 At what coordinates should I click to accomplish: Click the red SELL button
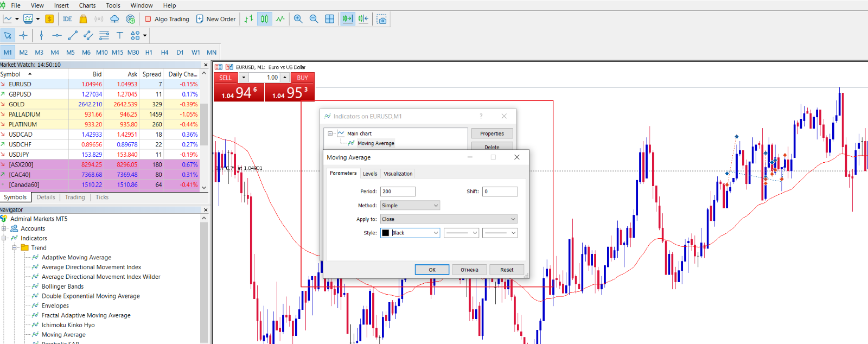click(226, 78)
